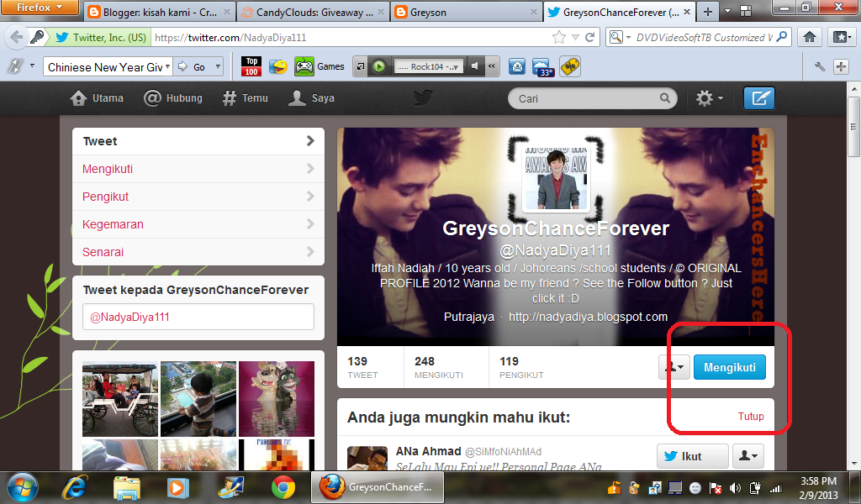The height and width of the screenshot is (504, 861).
Task: View the 139 Tweet count
Action: tap(362, 367)
